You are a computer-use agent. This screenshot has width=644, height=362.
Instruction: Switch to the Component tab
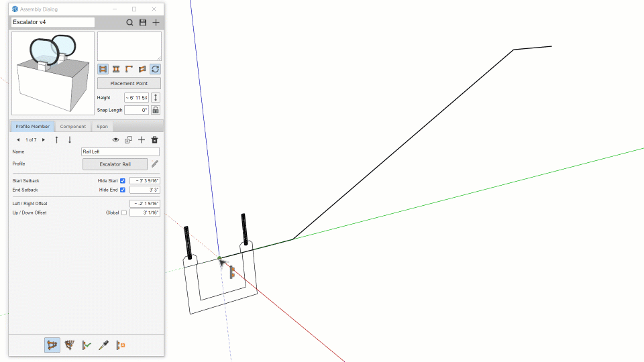pyautogui.click(x=73, y=126)
